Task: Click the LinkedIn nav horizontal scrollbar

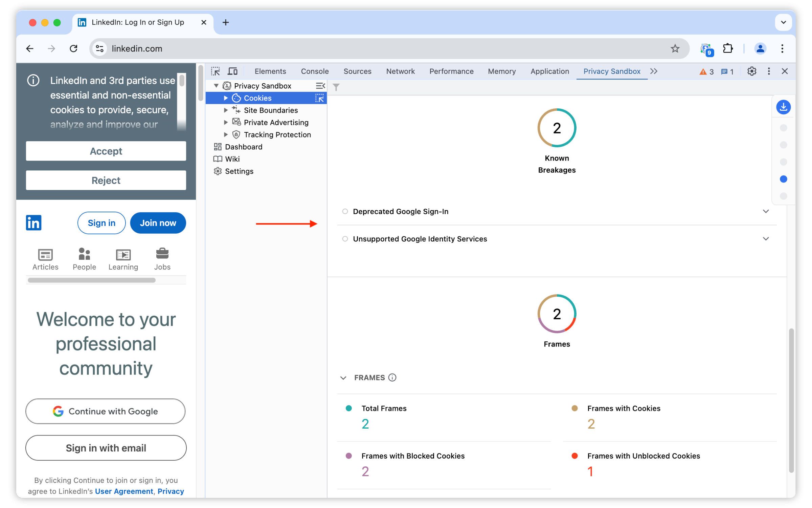Action: pyautogui.click(x=92, y=280)
